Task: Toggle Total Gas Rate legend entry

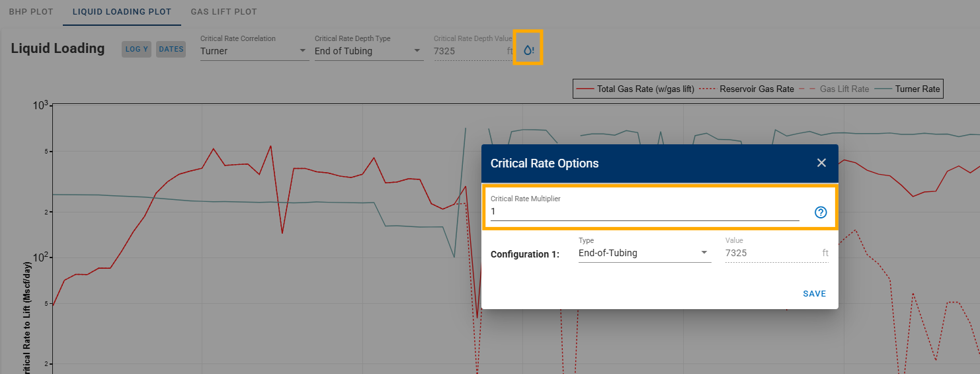Action: point(635,89)
